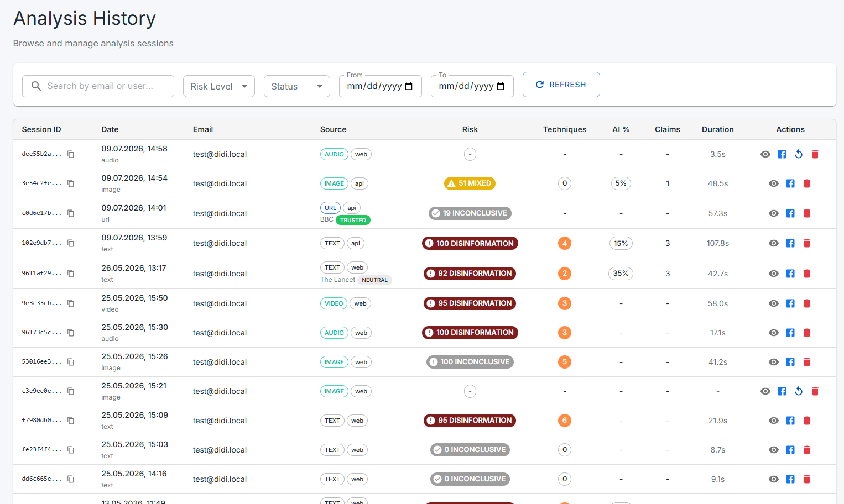Click the 35% AI value badge
Viewport: 844px width, 504px height.
tap(621, 274)
